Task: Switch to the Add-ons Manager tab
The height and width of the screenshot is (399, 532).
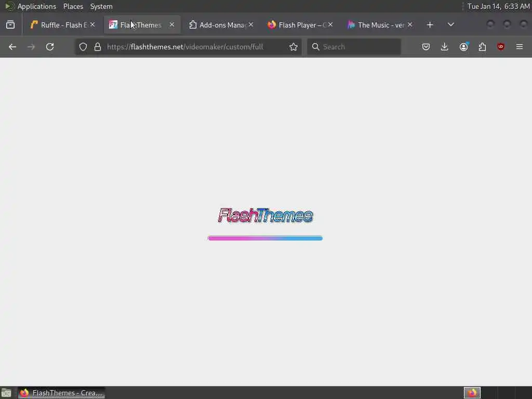Action: coord(221,25)
